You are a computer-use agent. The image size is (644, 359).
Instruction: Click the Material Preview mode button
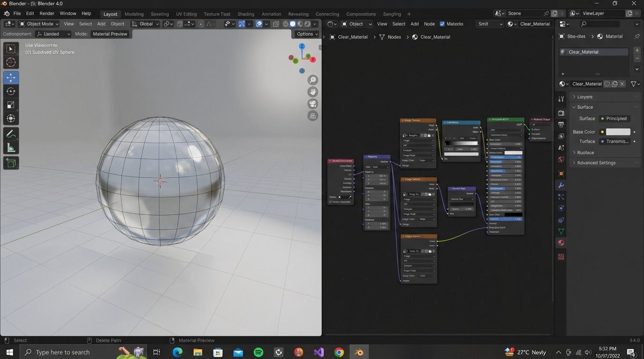click(x=110, y=34)
